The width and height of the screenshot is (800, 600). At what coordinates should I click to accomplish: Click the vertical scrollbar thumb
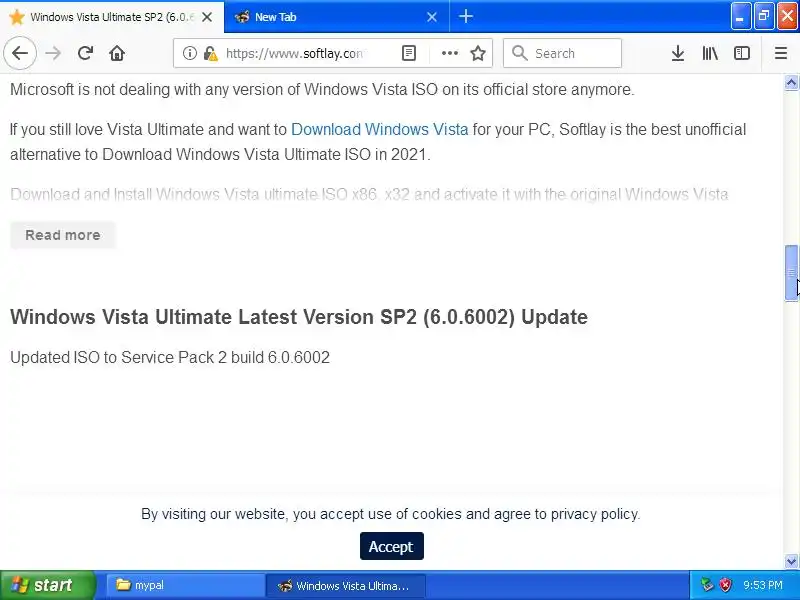coord(791,273)
